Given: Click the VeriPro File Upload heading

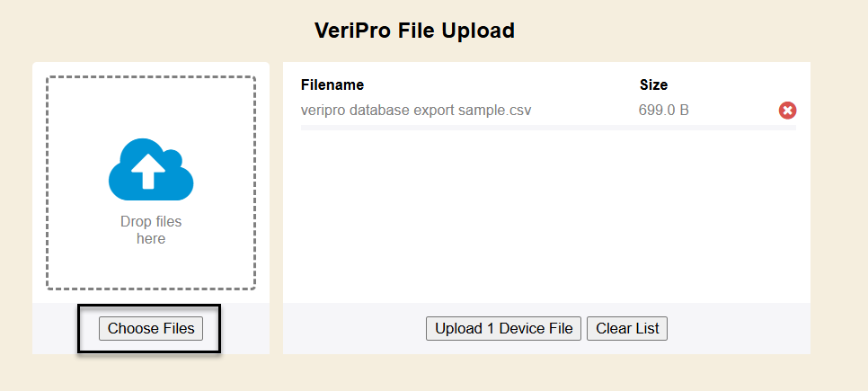Looking at the screenshot, I should [x=414, y=31].
